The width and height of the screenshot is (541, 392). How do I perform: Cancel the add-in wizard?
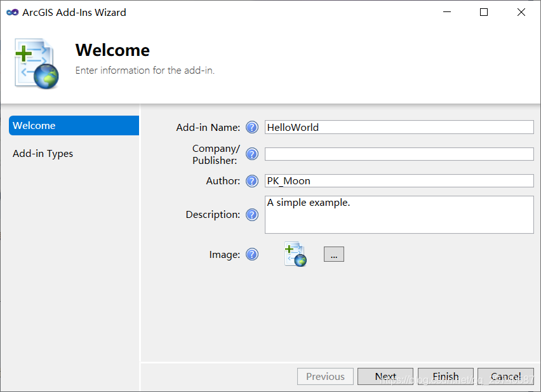pyautogui.click(x=506, y=377)
